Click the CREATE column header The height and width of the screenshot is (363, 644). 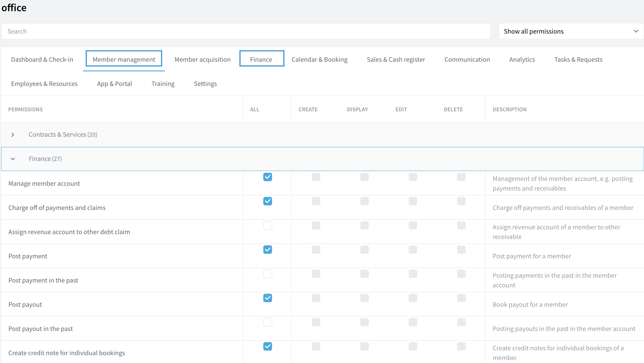pyautogui.click(x=308, y=110)
